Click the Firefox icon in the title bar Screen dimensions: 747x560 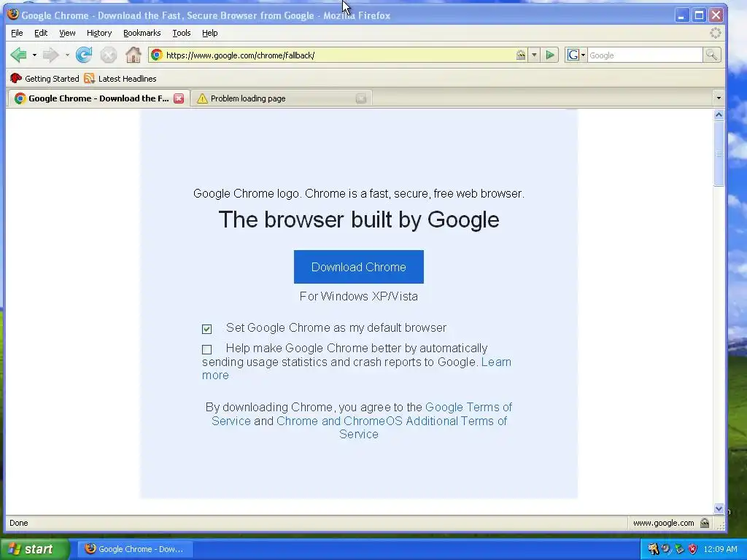click(x=13, y=15)
